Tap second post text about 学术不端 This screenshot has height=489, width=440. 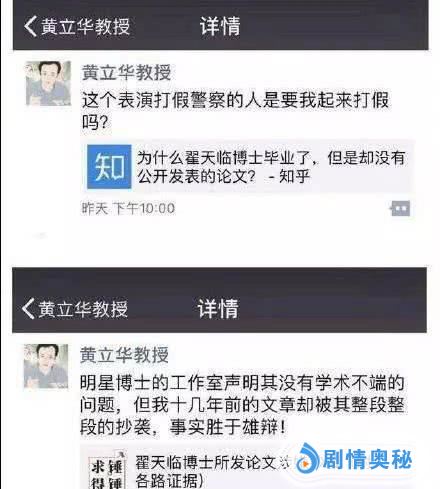coord(242,405)
